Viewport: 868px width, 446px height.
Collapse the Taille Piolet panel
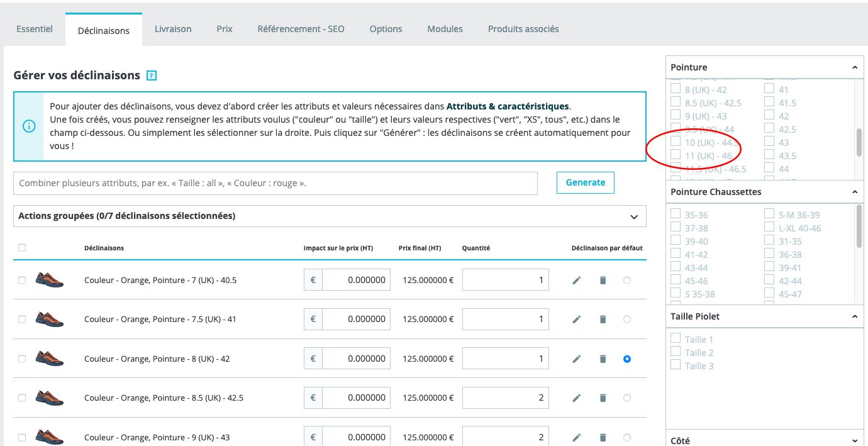854,316
